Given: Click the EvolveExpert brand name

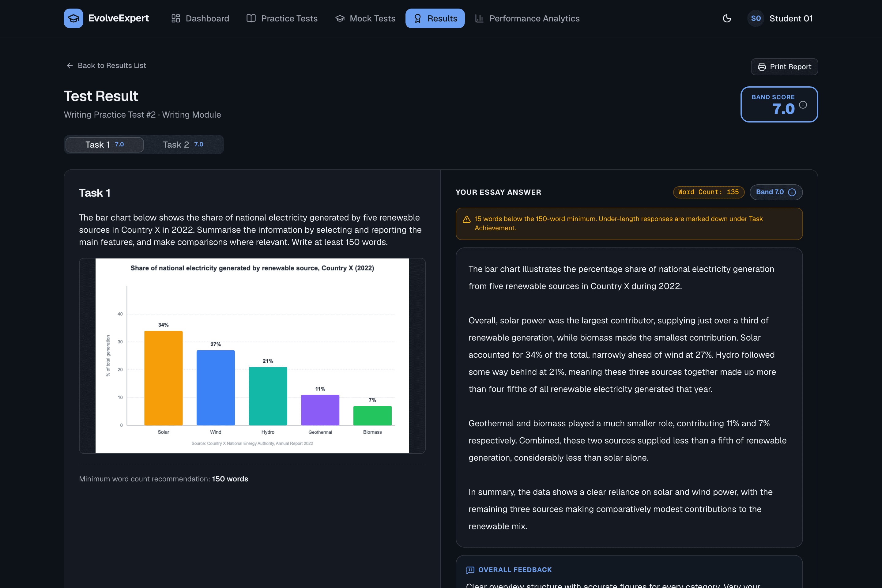Looking at the screenshot, I should click(119, 18).
